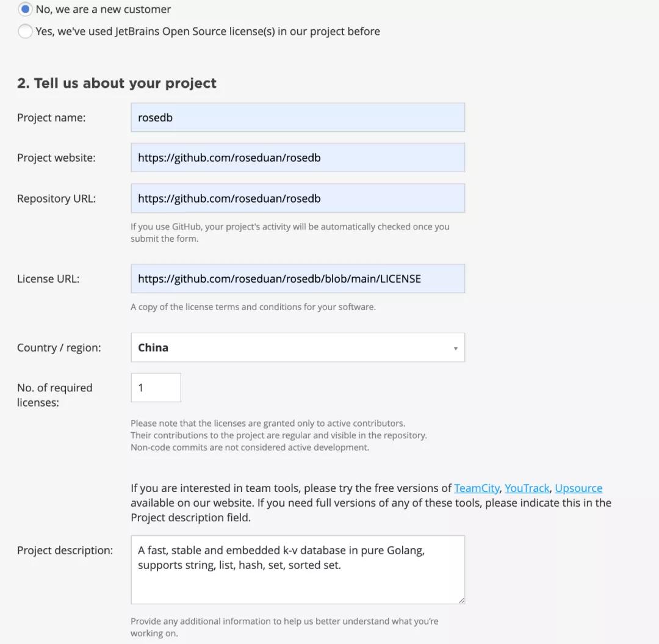Click the "License URL:" label
The height and width of the screenshot is (644, 659).
point(48,279)
